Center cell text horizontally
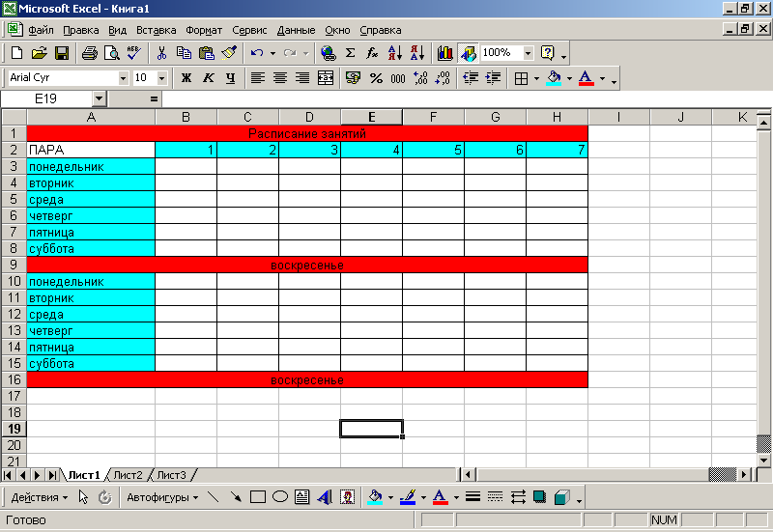 pyautogui.click(x=280, y=78)
